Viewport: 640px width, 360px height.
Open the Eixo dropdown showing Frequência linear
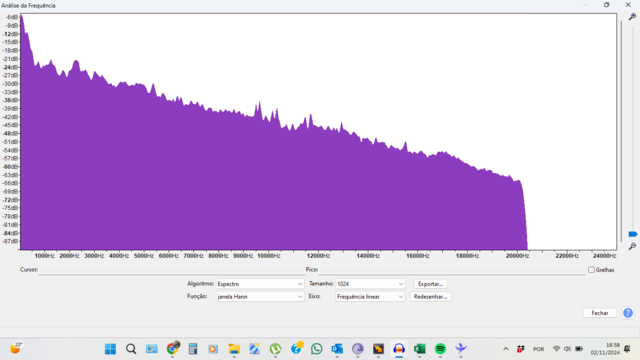pos(370,297)
